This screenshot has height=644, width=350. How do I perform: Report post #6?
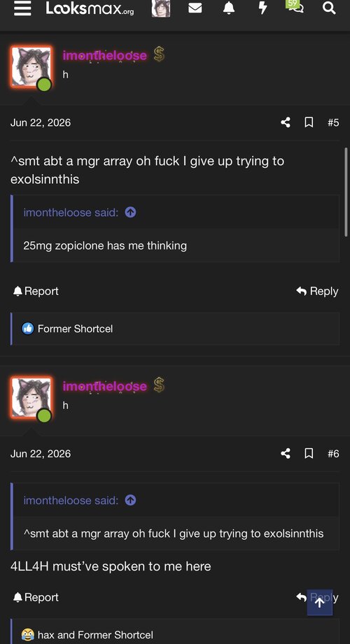(36, 597)
